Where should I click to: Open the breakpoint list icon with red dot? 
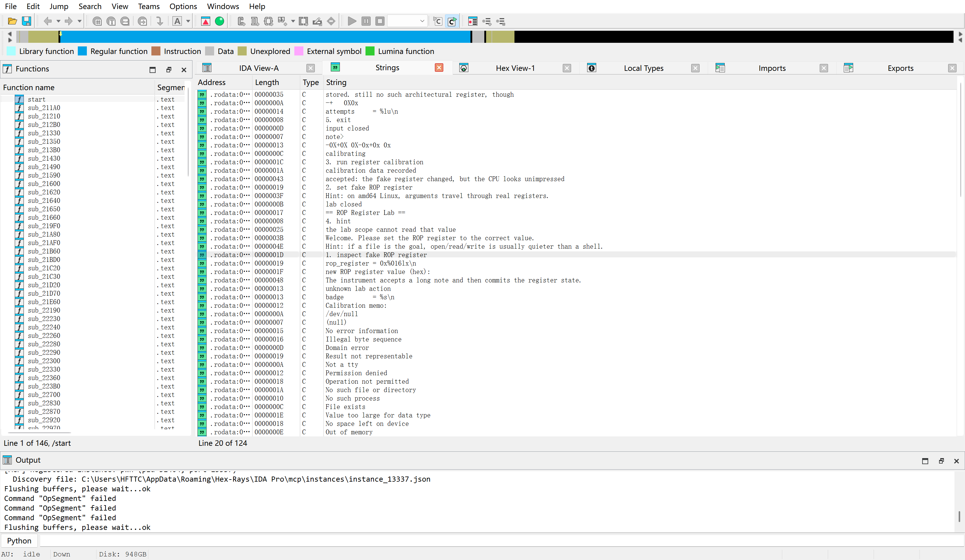pos(473,21)
